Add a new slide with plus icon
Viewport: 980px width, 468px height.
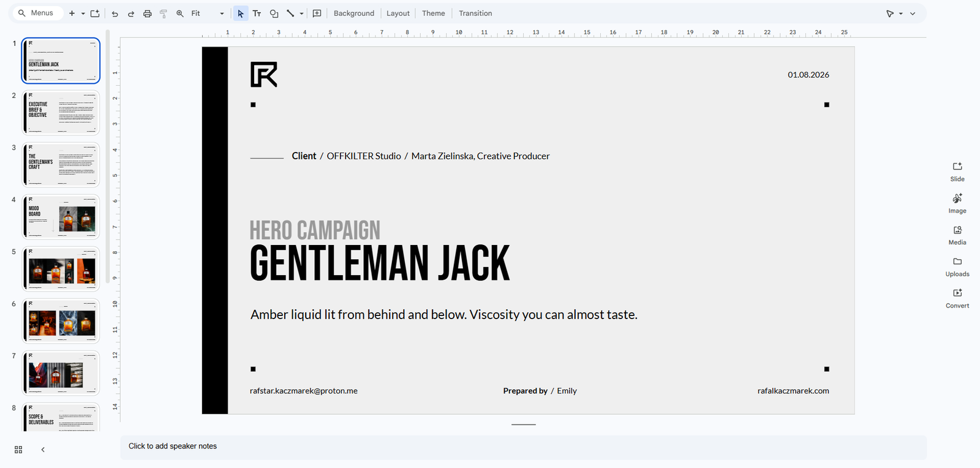point(72,13)
